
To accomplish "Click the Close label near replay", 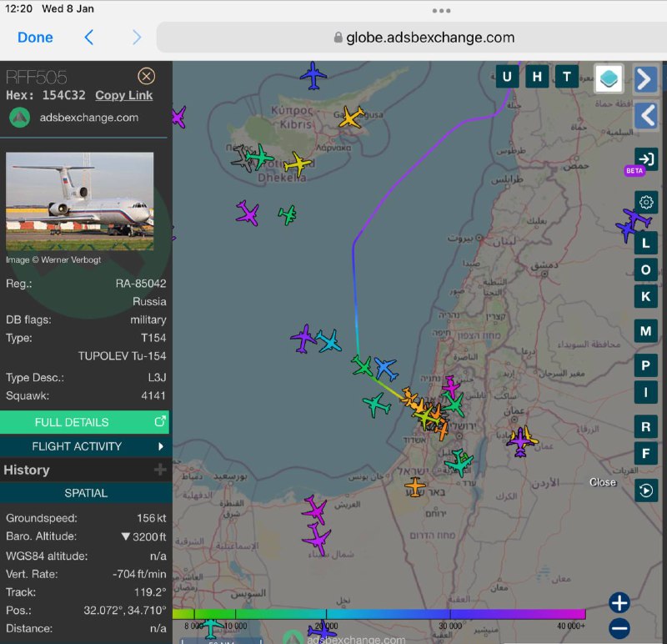I will [x=602, y=482].
